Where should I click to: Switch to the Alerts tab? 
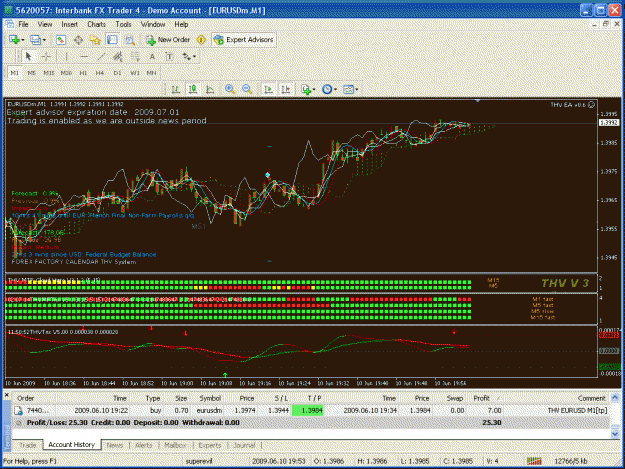pos(144,445)
